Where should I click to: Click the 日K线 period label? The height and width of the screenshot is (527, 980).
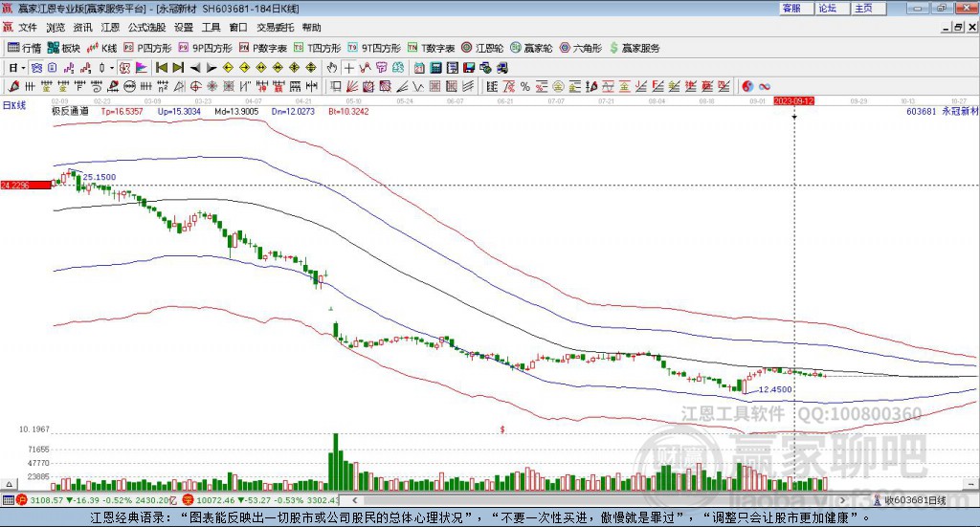click(x=14, y=105)
